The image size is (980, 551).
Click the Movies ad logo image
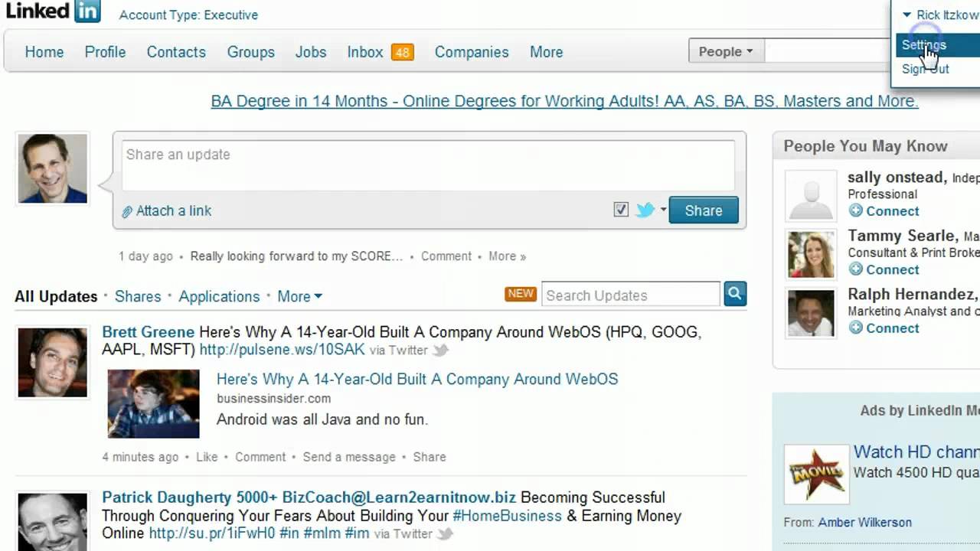pos(816,474)
